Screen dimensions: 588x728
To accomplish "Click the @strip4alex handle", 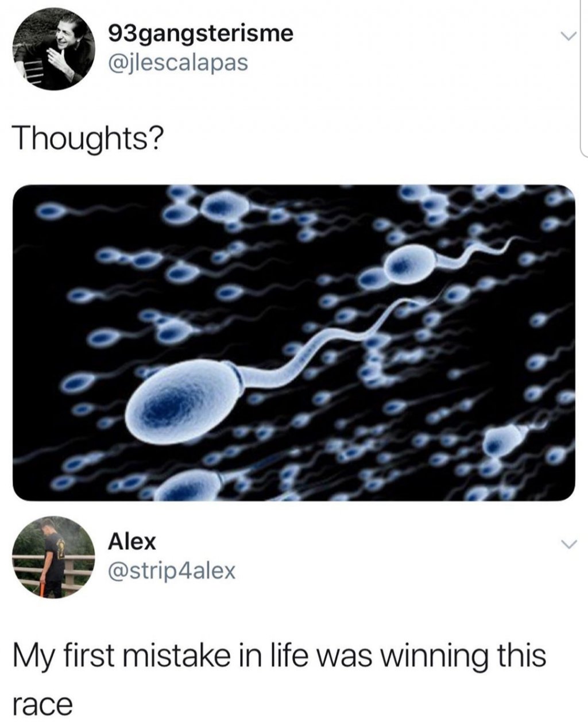I will (x=172, y=570).
